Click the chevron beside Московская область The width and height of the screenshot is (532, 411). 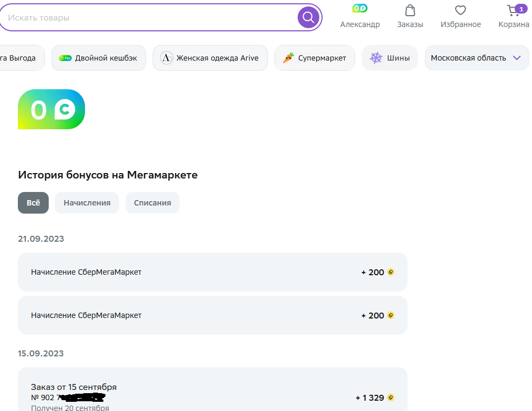[x=517, y=58]
